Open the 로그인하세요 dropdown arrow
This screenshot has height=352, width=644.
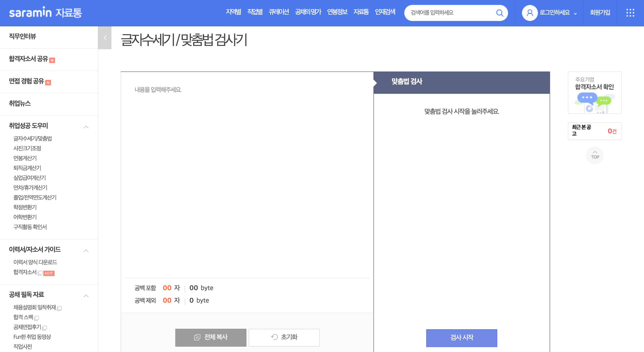click(x=575, y=14)
